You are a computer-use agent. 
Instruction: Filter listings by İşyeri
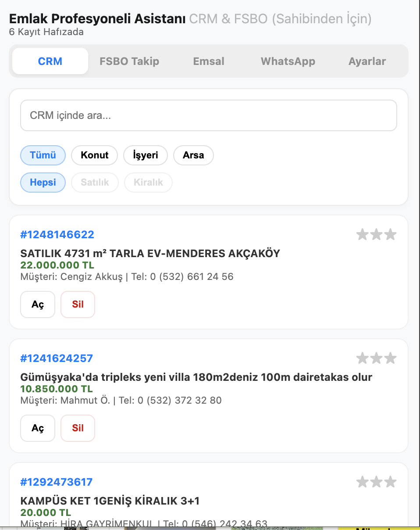coord(145,155)
